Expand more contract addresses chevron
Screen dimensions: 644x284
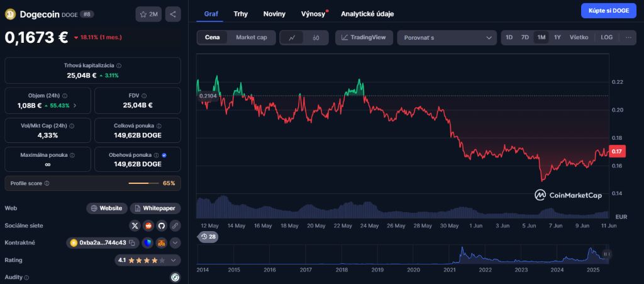pos(175,242)
